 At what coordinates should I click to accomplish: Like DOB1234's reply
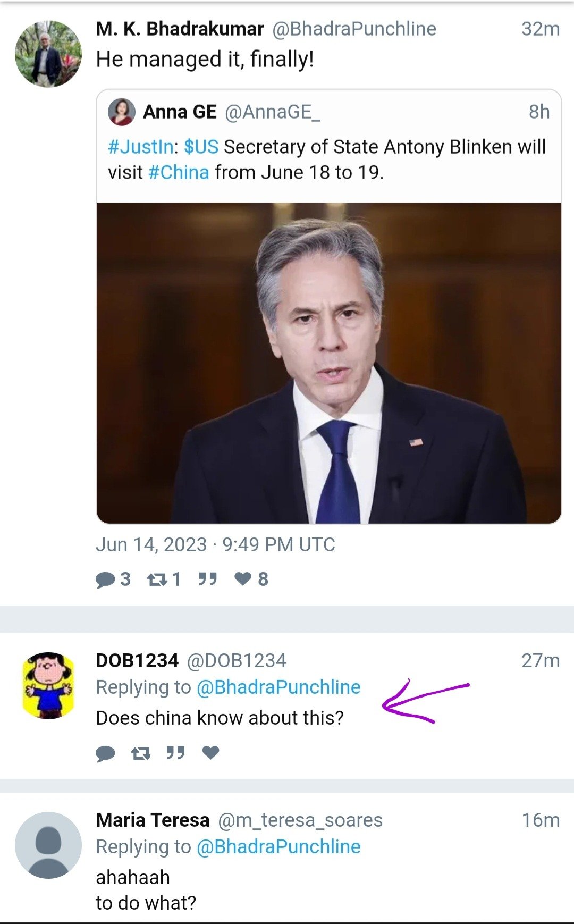coord(210,753)
